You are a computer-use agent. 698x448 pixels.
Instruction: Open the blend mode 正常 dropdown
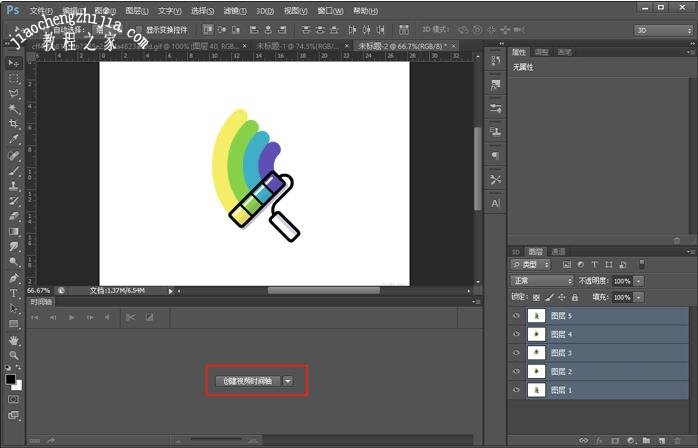point(543,281)
